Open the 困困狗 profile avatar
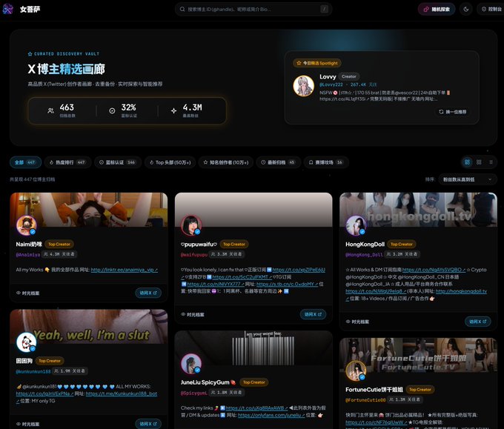Viewport: 504px width, 429px height. click(x=27, y=342)
